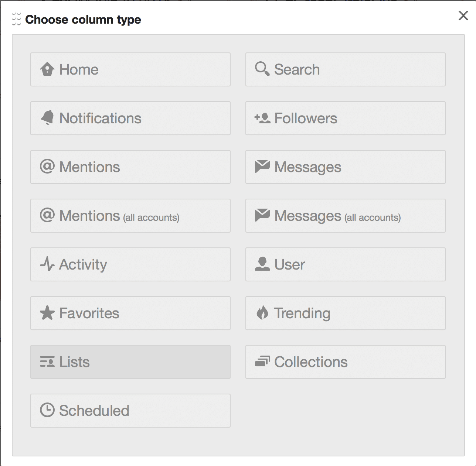This screenshot has width=476, height=466.
Task: Click the drag handle beside dialog title
Action: (16, 19)
